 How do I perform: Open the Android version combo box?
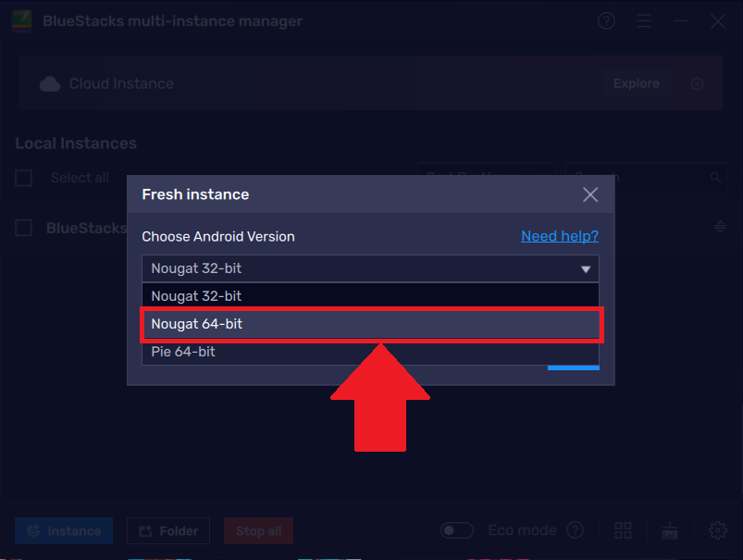(370, 268)
